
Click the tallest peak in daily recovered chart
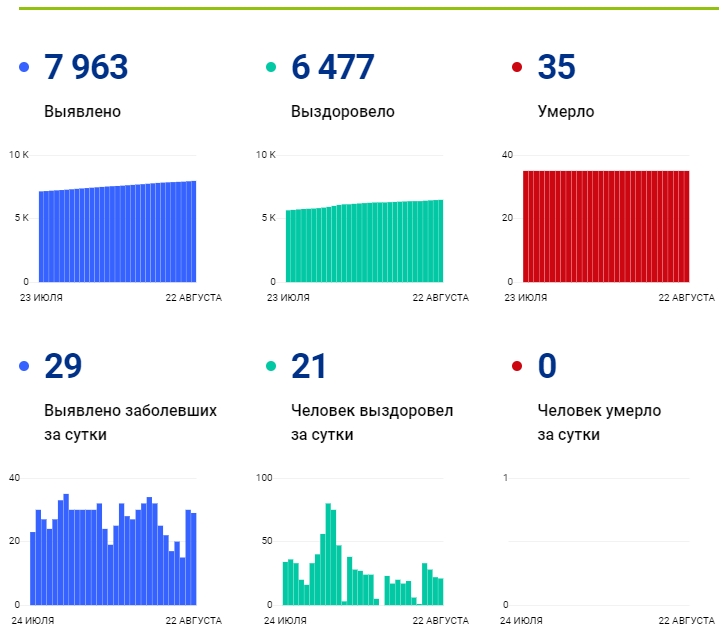coord(328,554)
